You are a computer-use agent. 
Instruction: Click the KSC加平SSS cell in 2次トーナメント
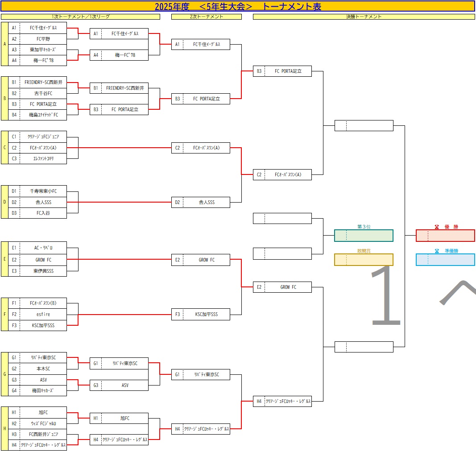pyautogui.click(x=206, y=315)
